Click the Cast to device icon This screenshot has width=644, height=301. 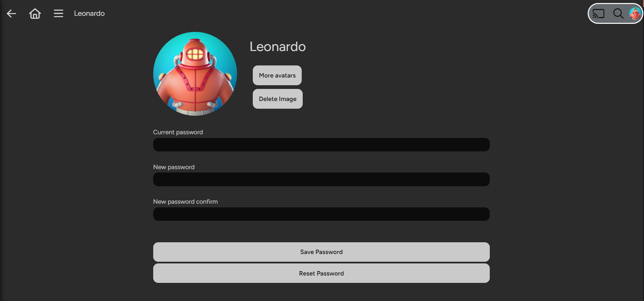pyautogui.click(x=598, y=14)
